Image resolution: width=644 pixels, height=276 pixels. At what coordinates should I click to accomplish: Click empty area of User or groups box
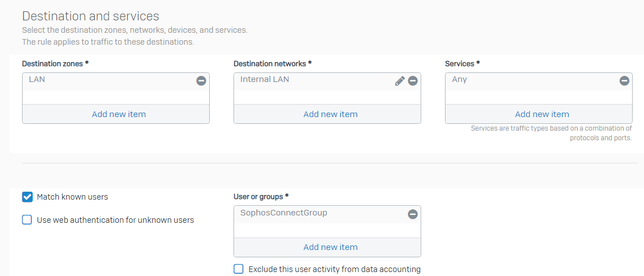pos(327,230)
